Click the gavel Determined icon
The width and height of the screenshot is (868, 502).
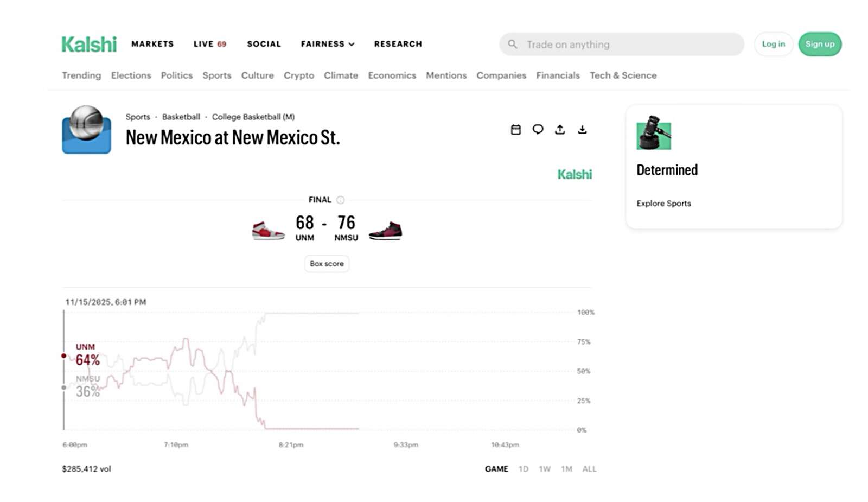[x=654, y=132]
